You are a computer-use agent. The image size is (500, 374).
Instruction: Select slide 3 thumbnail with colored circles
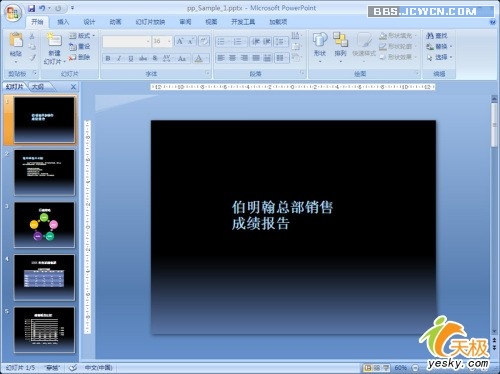pos(44,225)
